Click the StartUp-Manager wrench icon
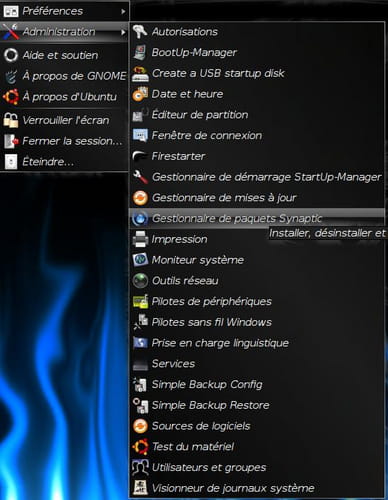 140,177
